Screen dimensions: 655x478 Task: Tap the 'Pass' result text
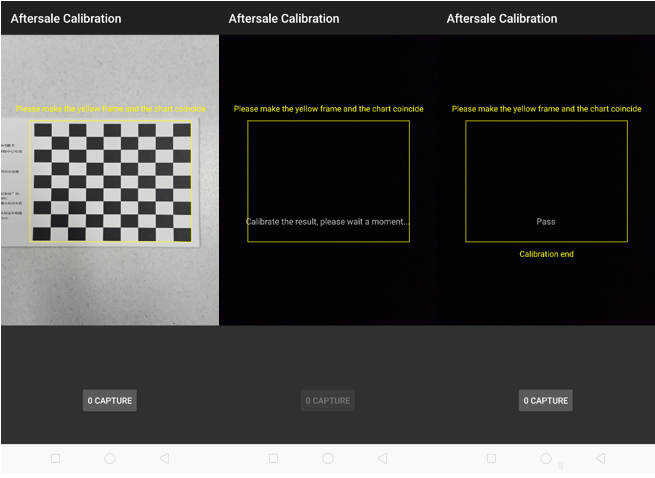[x=546, y=221]
